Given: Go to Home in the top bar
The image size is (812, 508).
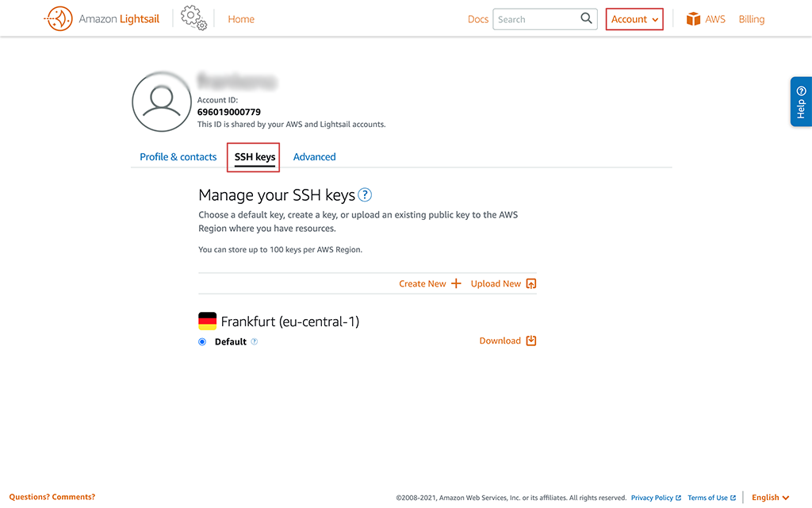Looking at the screenshot, I should pyautogui.click(x=241, y=19).
